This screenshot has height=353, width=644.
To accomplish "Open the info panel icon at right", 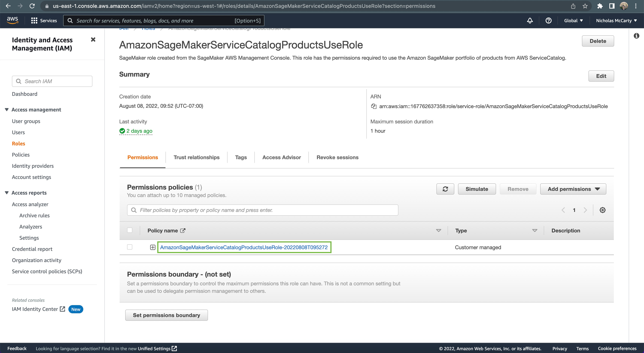I will click(x=636, y=36).
